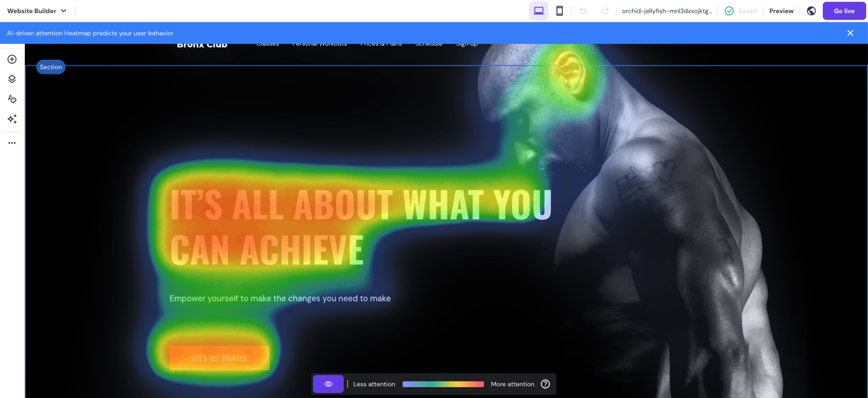Image resolution: width=868 pixels, height=398 pixels.
Task: Click the Preview button
Action: click(781, 10)
